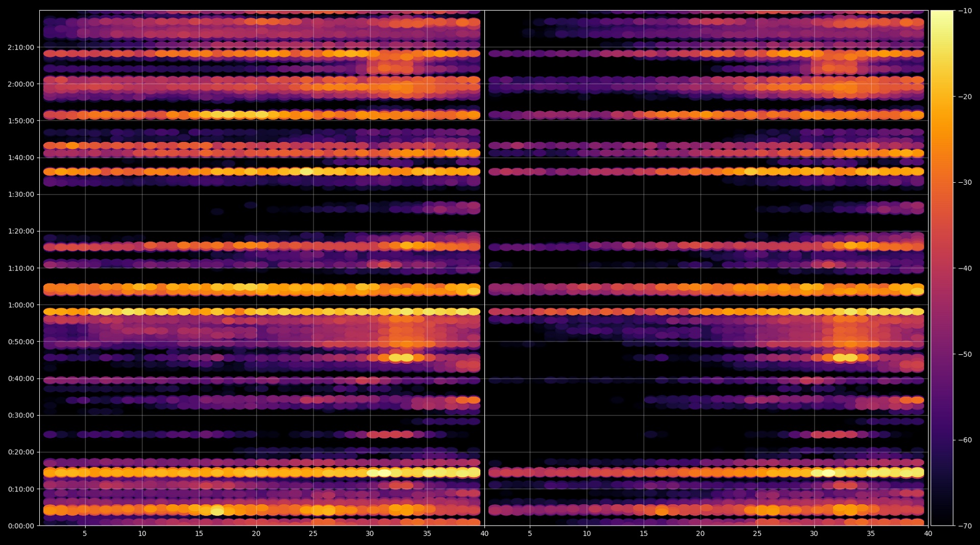980x545 pixels.
Task: Click the 2:00:00 y-axis tick label
Action: click(21, 84)
